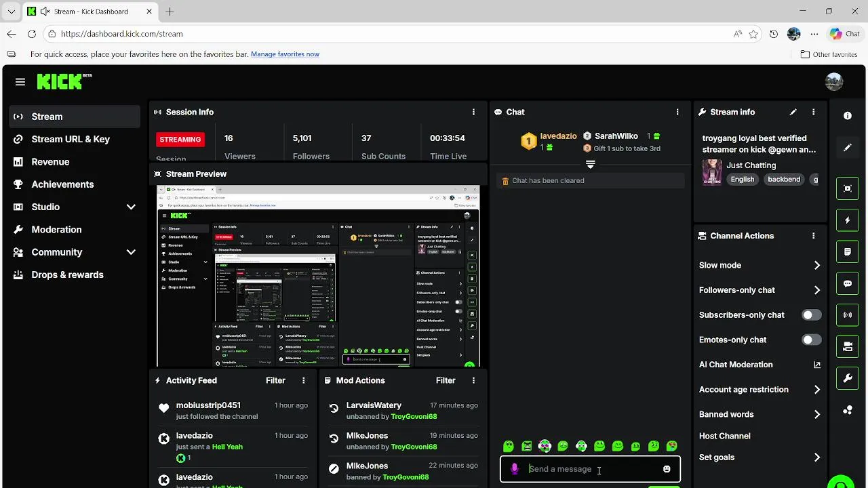The height and width of the screenshot is (488, 868).
Task: Expand Banned words chevron
Action: [817, 414]
